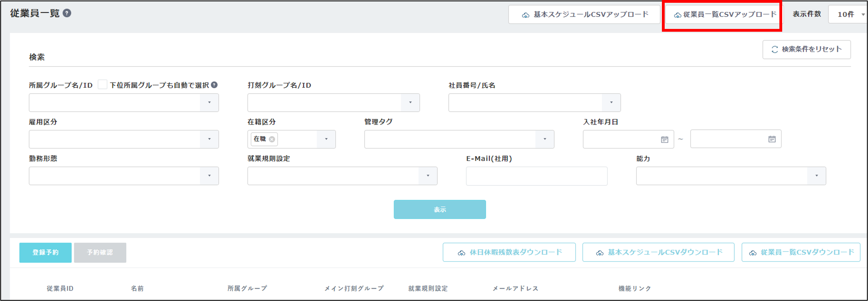Click refresh icon on 検索条件をリセット button
Screen dimensions: 868x301
[x=775, y=50]
